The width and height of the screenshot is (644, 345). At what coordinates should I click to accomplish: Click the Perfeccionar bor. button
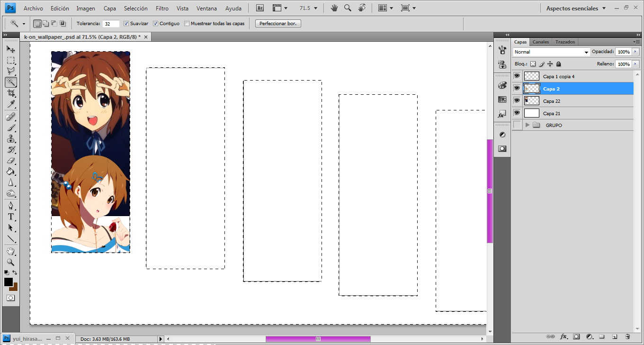click(x=278, y=23)
